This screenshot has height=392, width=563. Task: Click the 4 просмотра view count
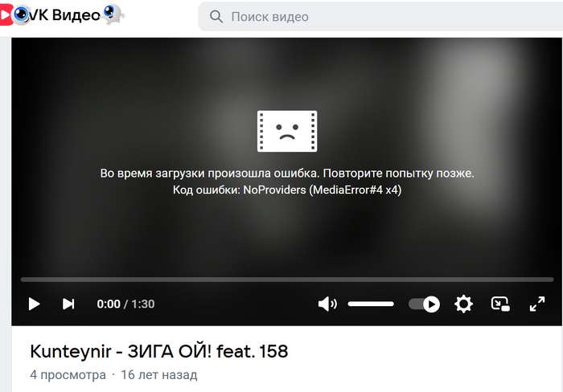(x=68, y=375)
